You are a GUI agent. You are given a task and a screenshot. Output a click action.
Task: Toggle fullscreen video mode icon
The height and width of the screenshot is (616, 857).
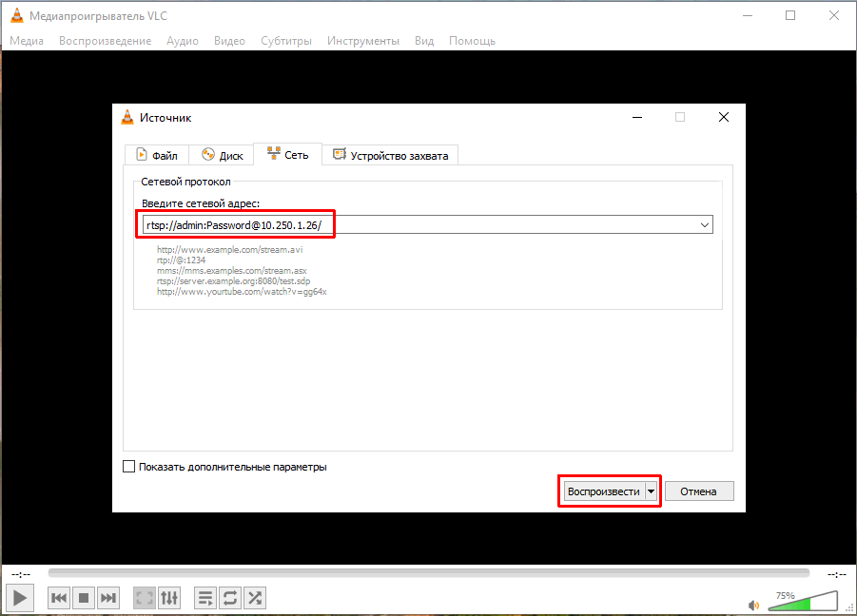(x=145, y=598)
